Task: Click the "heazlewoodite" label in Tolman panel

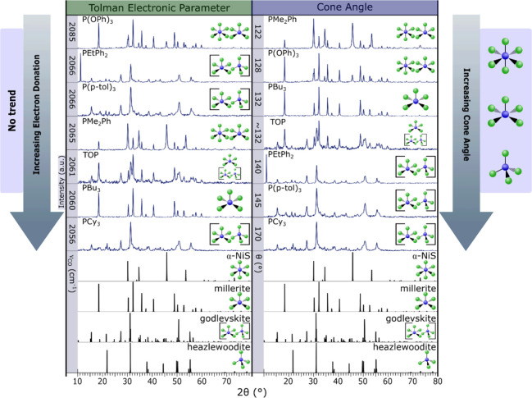Action: (219, 347)
